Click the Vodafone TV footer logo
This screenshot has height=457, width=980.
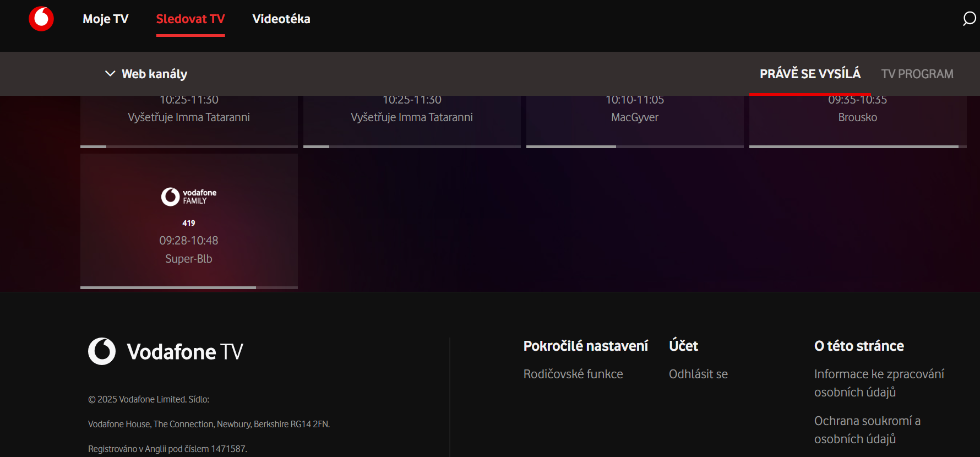[166, 351]
